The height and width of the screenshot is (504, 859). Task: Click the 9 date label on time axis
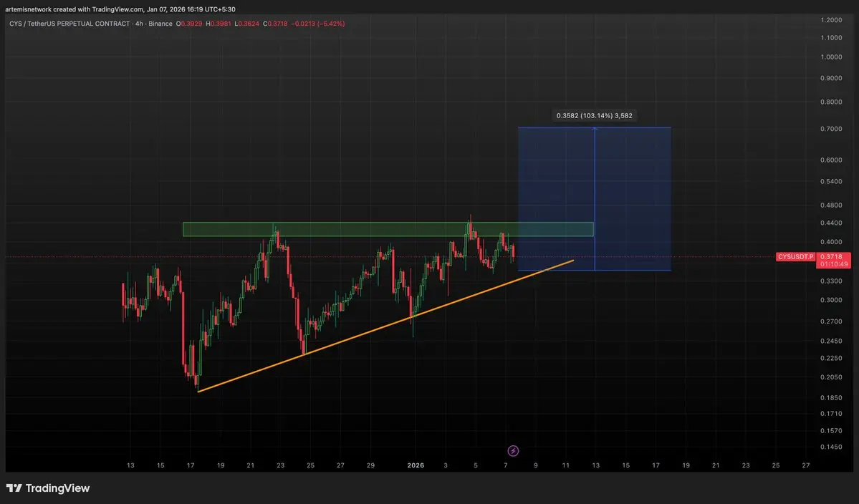[x=536, y=465]
